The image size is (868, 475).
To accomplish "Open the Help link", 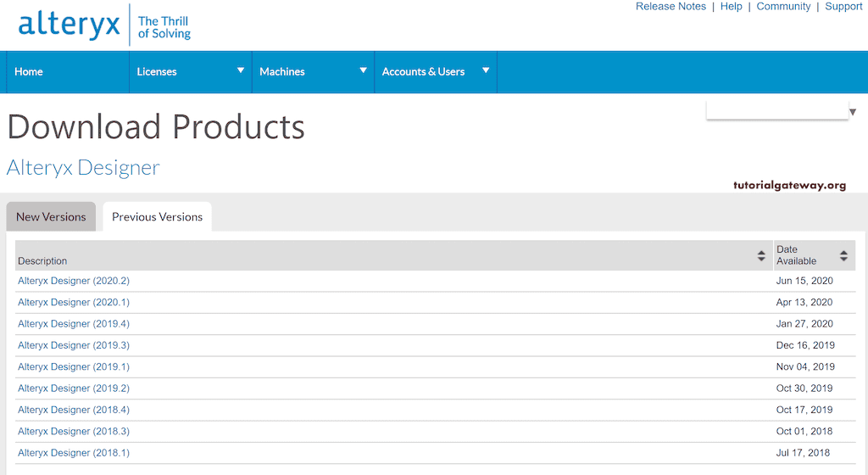I will 731,7.
